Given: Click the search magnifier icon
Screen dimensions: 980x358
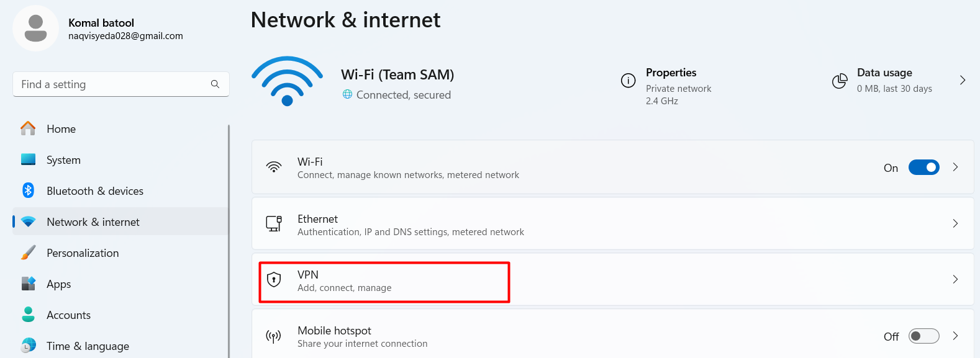Looking at the screenshot, I should (215, 84).
